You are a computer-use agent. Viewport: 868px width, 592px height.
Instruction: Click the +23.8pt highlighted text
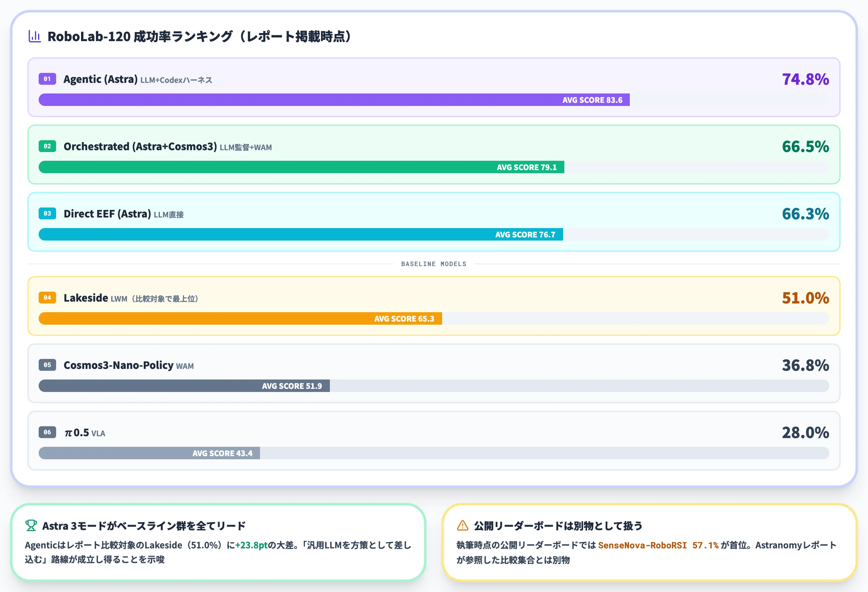coord(251,545)
